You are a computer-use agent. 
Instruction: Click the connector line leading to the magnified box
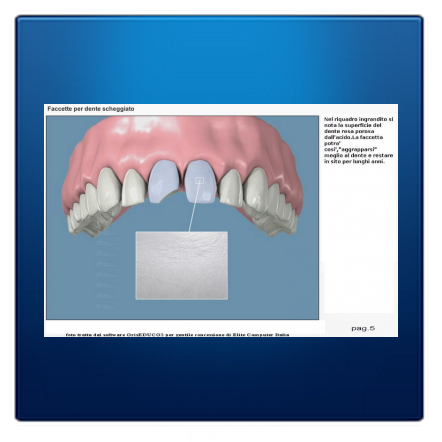[194, 207]
